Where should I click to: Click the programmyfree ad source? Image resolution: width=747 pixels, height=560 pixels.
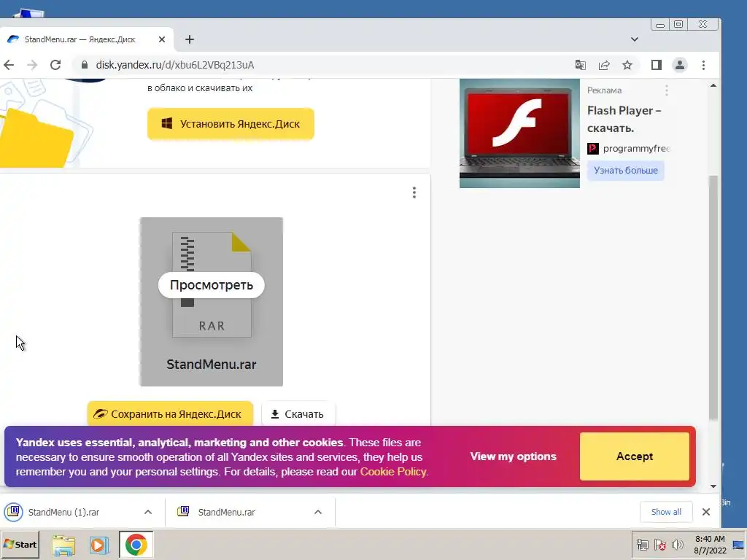[x=629, y=149]
